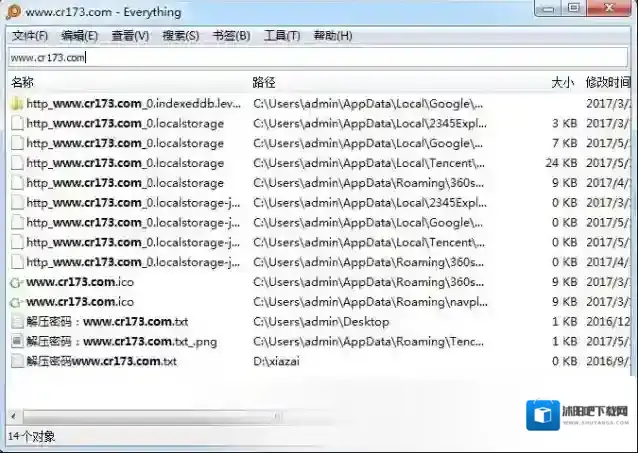Sort results by 大小 column header
Screen dimensions: 638x453
click(x=562, y=83)
